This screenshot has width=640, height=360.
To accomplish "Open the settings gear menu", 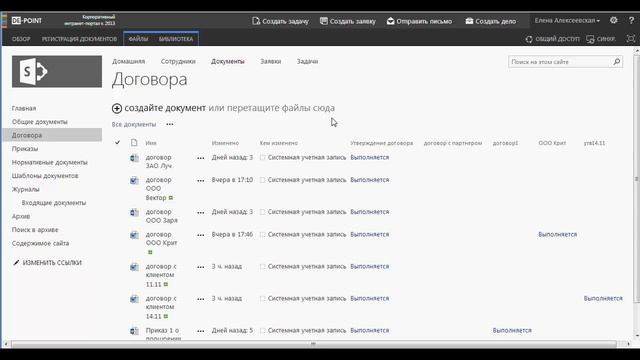I will pyautogui.click(x=613, y=20).
